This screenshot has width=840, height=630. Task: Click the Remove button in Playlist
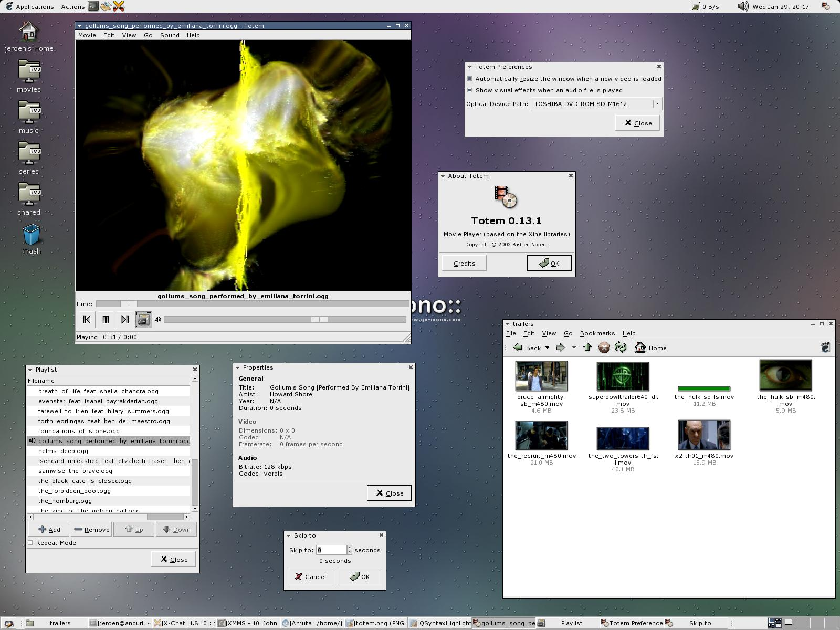[91, 529]
